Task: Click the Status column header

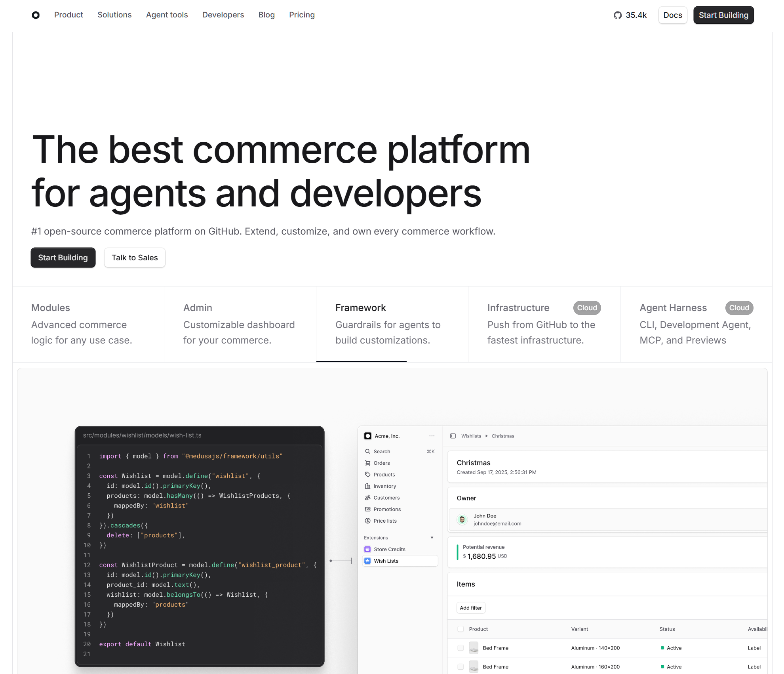Action: (667, 629)
